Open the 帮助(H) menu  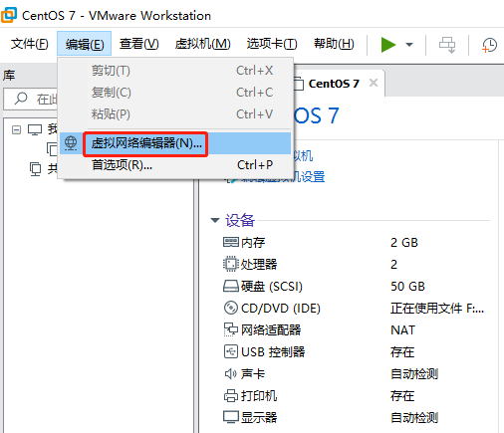[334, 44]
